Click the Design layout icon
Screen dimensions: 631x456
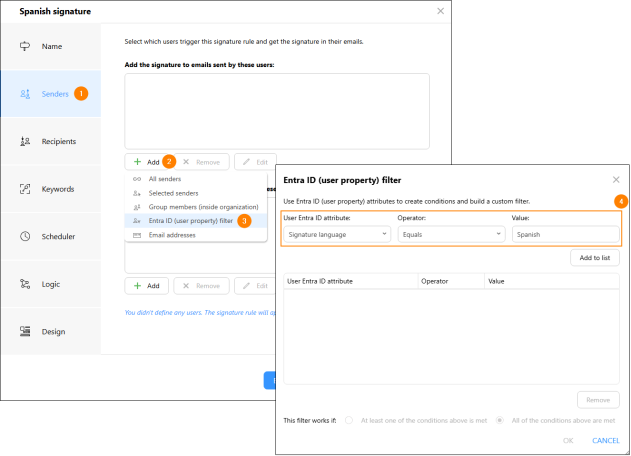pos(25,331)
